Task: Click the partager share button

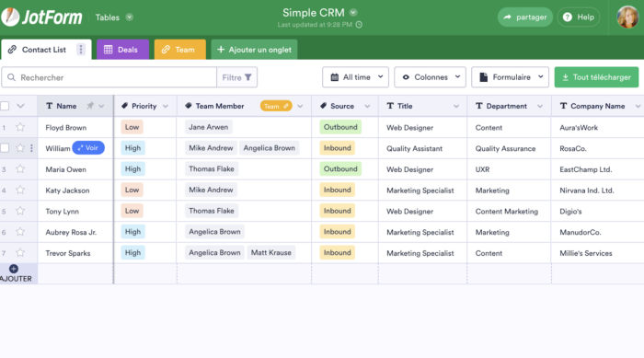Action: tap(525, 17)
